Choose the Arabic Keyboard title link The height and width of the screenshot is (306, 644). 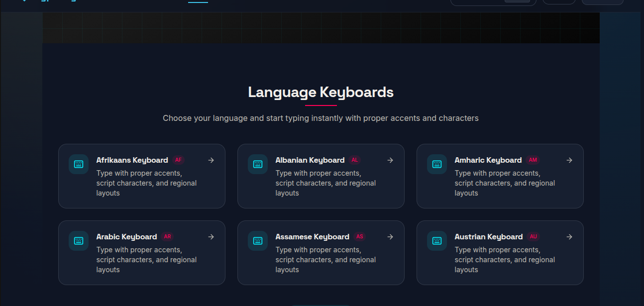(127, 237)
